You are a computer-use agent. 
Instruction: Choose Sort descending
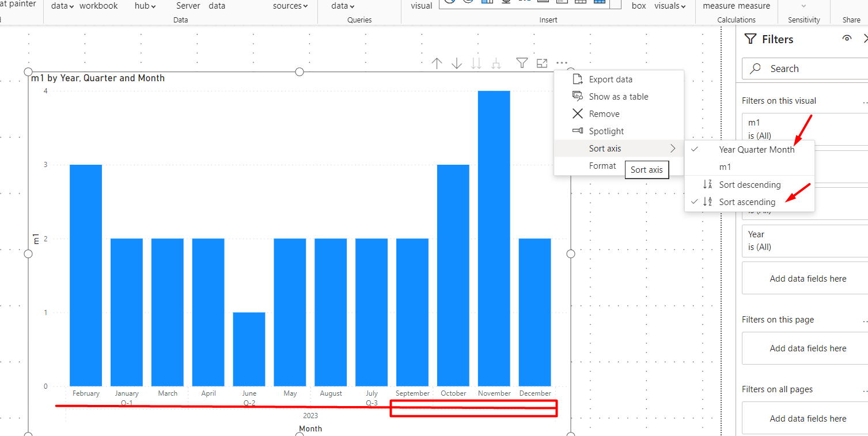click(749, 185)
